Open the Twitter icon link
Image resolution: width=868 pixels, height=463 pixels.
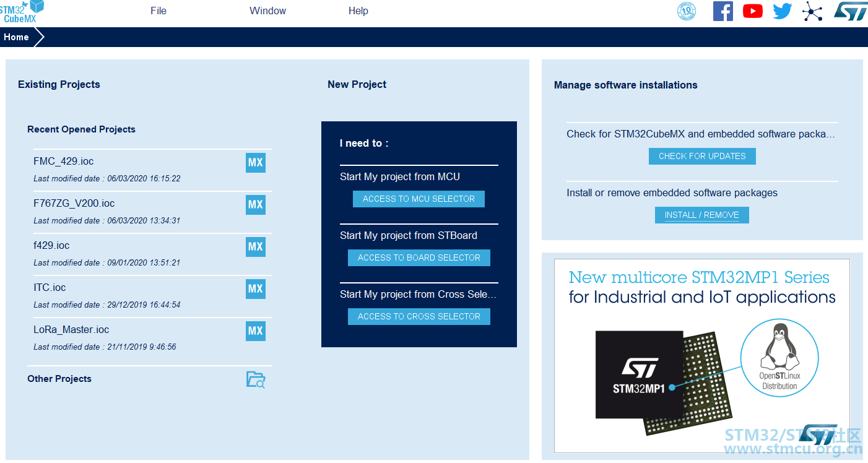pyautogui.click(x=783, y=11)
